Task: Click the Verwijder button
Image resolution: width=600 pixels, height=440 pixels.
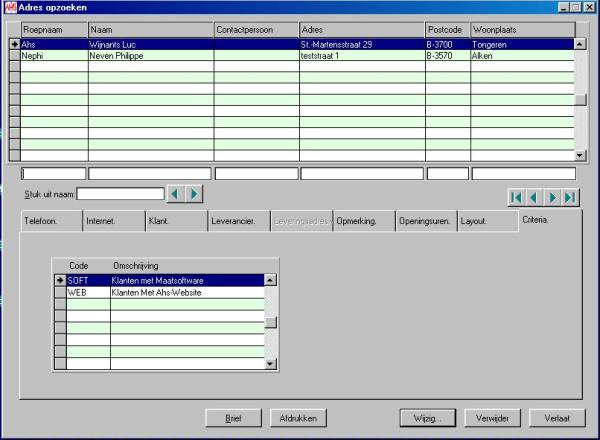Action: coord(492,418)
